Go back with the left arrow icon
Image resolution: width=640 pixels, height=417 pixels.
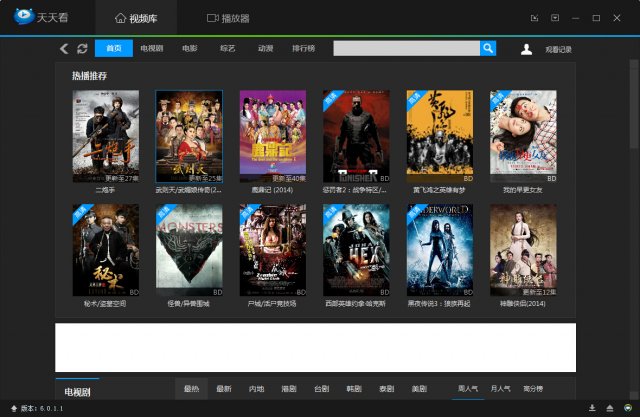(x=64, y=49)
